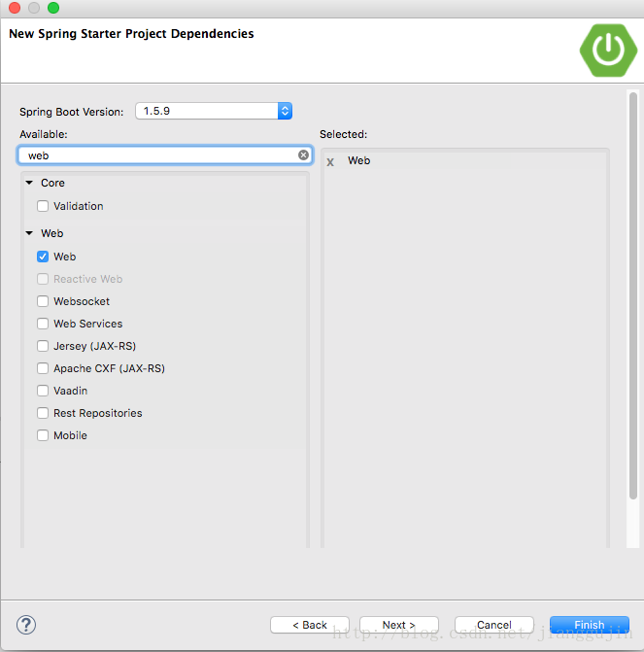
Task: Collapse the Web category triangle
Action: (x=29, y=233)
